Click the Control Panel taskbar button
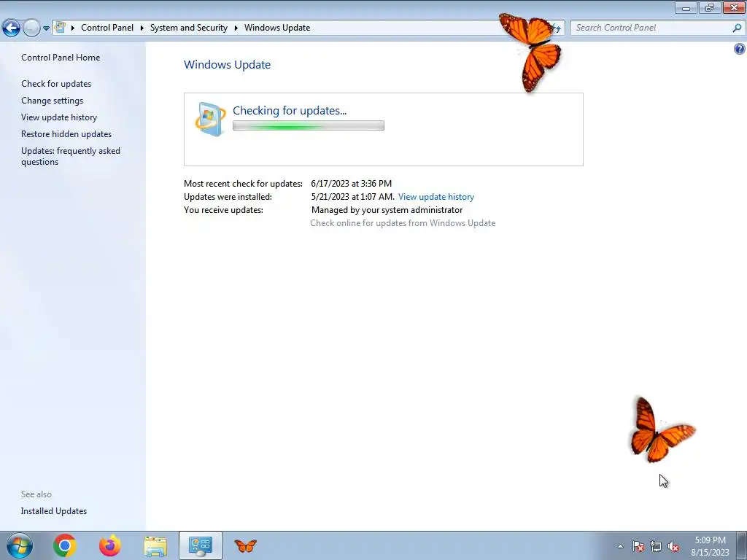The image size is (747, 560). (201, 545)
